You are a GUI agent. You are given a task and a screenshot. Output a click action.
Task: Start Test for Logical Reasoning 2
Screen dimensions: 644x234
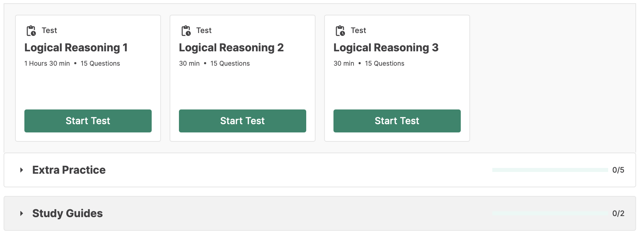coord(242,121)
